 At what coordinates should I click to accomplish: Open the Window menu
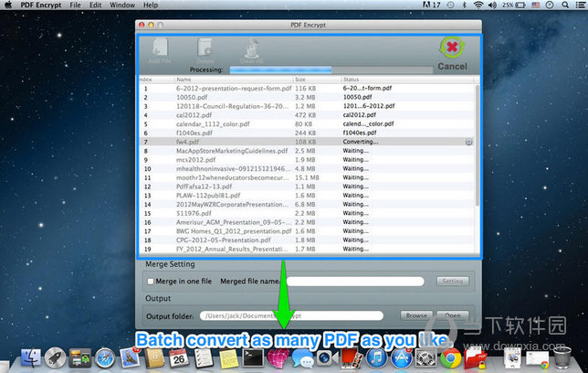[x=122, y=5]
